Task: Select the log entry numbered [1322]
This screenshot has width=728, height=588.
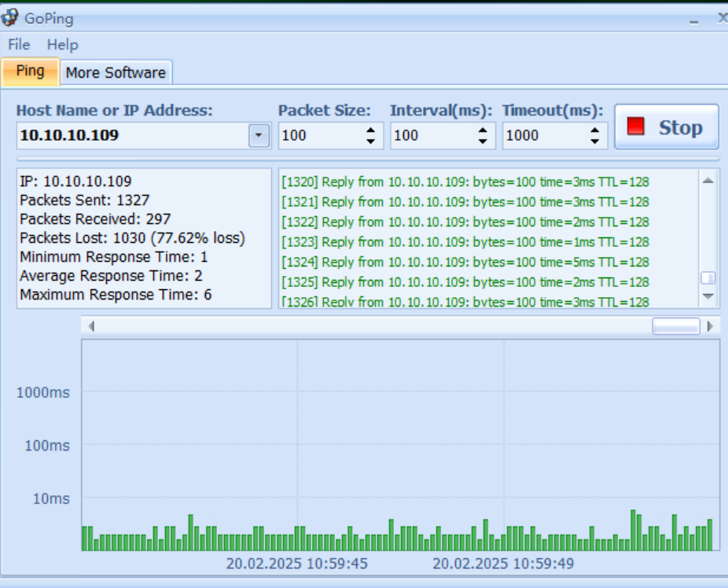Action: click(x=465, y=222)
